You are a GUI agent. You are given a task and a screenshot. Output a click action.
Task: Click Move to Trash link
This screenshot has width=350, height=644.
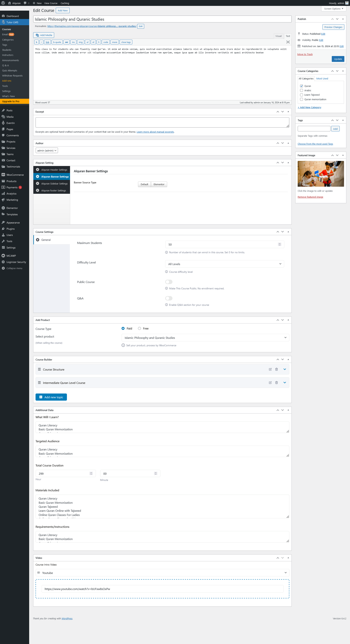coord(305,54)
